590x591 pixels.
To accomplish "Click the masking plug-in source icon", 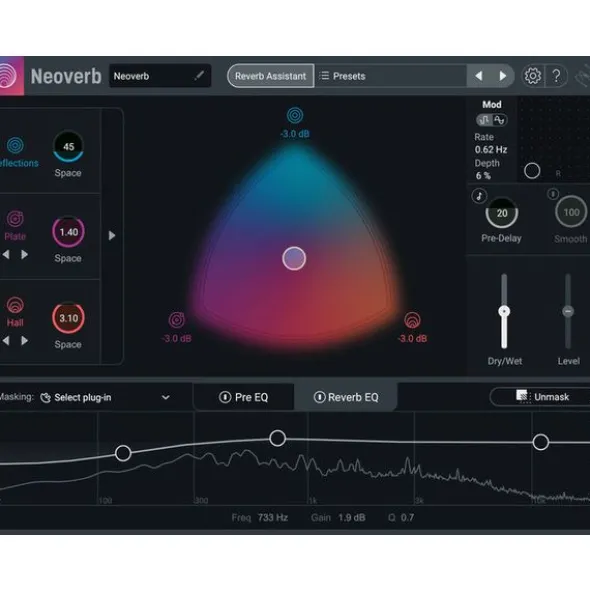I will click(45, 398).
